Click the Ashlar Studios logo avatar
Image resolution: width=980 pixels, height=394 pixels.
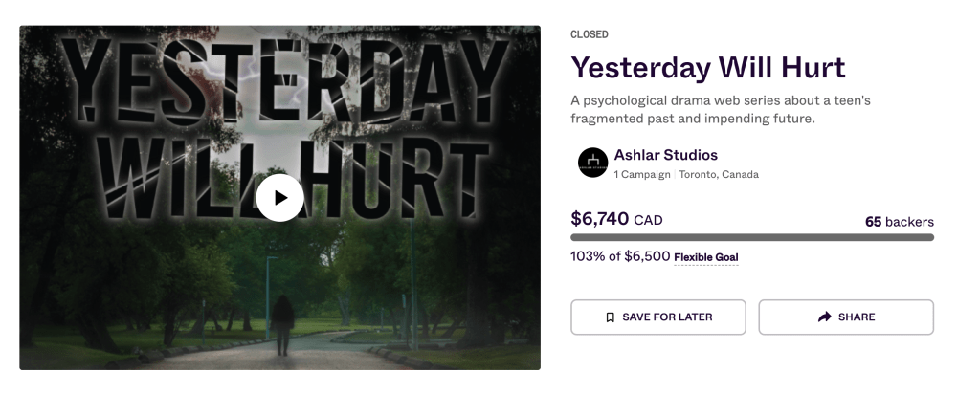592,163
